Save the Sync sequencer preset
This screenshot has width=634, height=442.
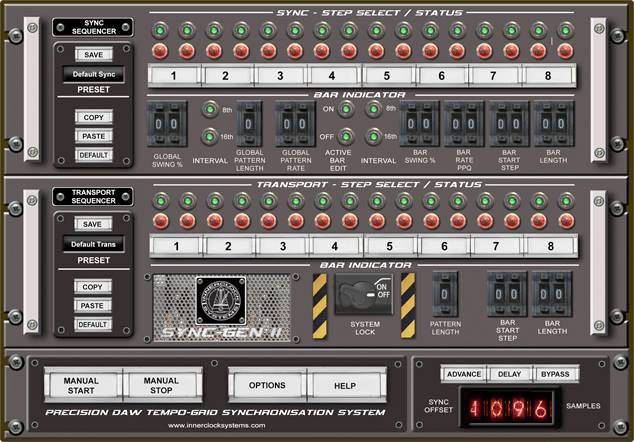coord(93,55)
